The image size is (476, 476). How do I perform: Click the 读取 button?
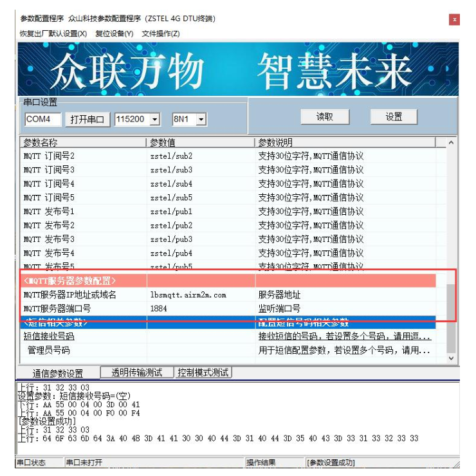(x=325, y=117)
